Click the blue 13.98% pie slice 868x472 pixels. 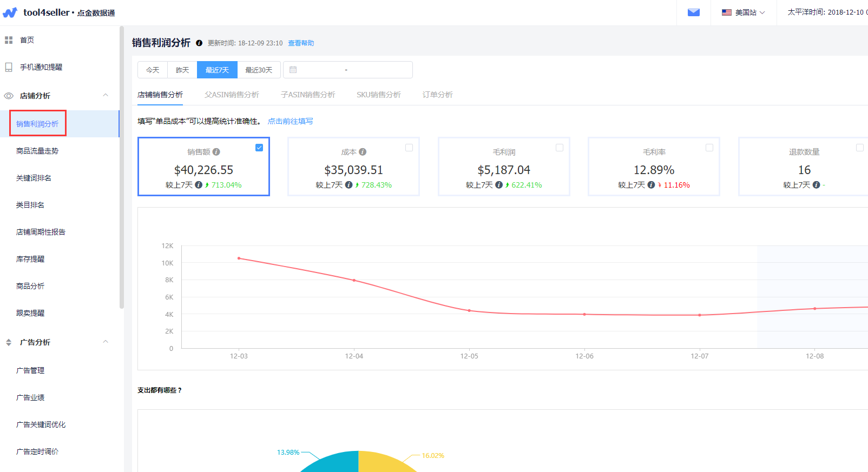pyautogui.click(x=336, y=463)
